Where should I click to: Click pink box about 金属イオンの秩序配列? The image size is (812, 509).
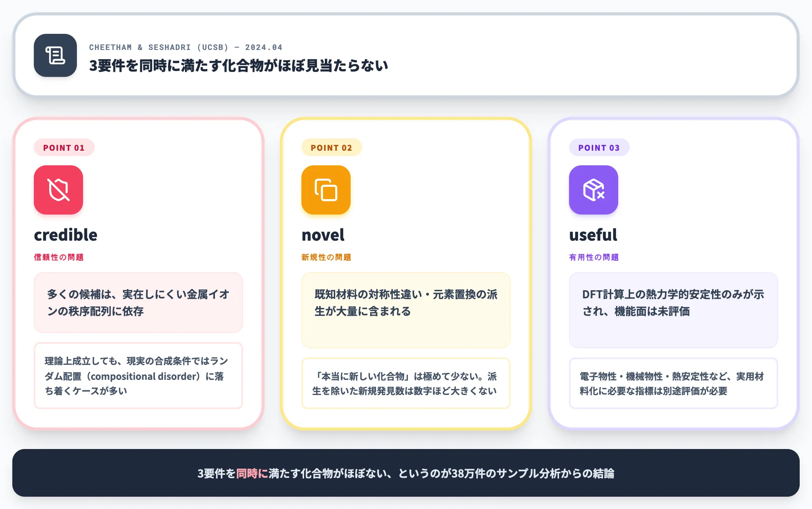(x=138, y=303)
